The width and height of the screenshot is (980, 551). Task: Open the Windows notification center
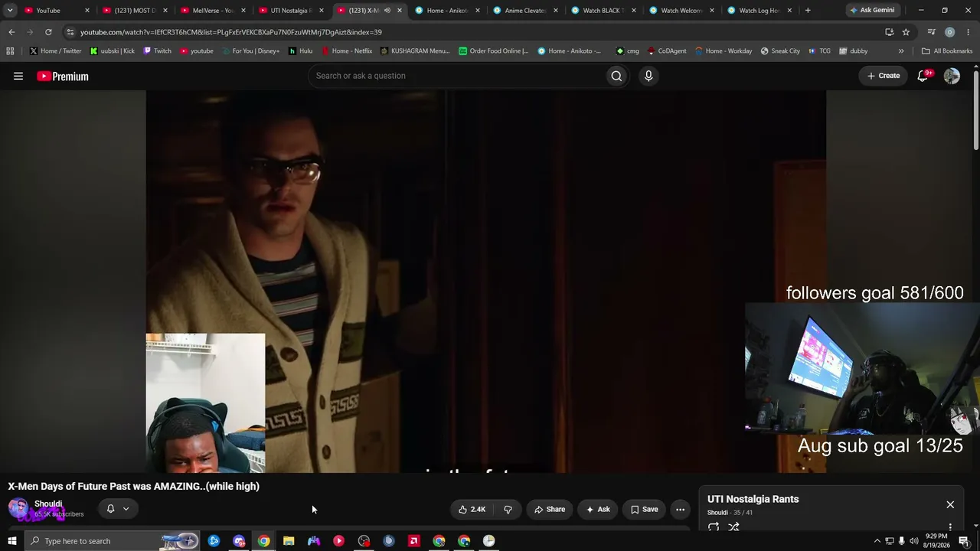(964, 541)
